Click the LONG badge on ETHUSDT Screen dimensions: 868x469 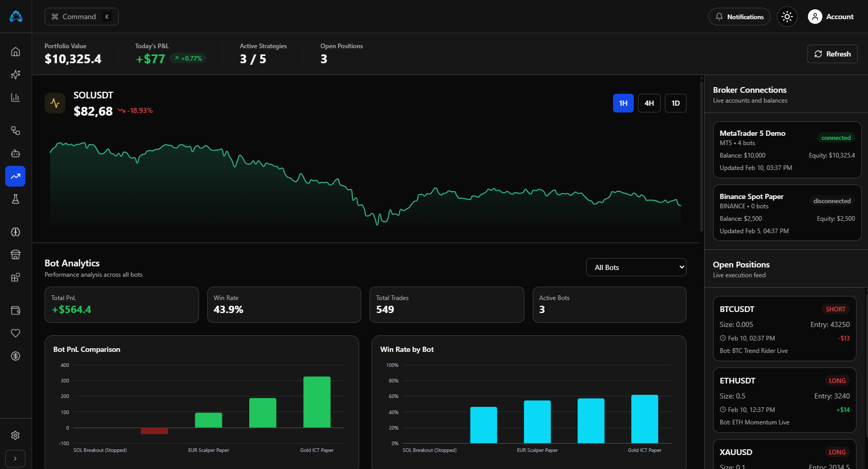pos(837,381)
